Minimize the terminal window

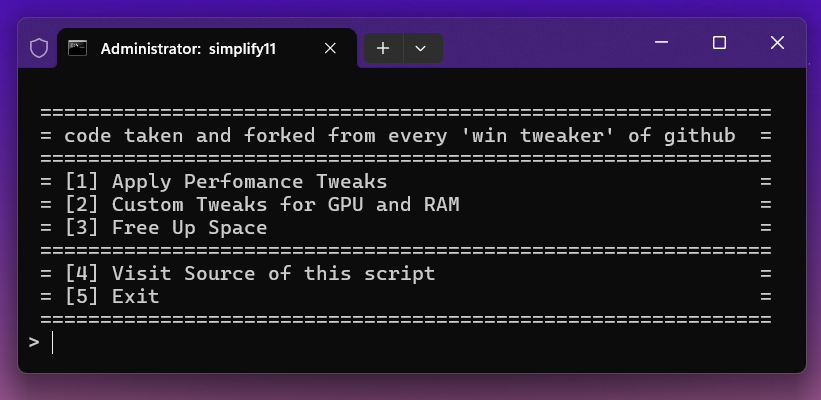pyautogui.click(x=661, y=42)
